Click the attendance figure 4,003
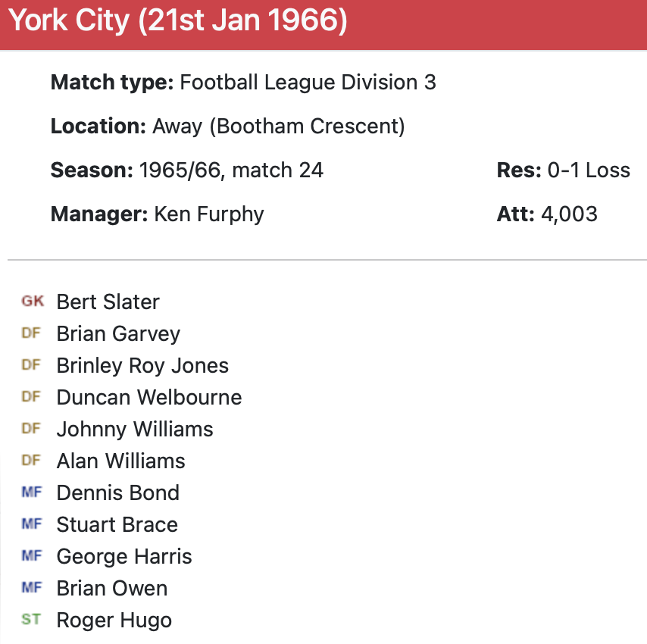The width and height of the screenshot is (647, 644). pyautogui.click(x=569, y=214)
